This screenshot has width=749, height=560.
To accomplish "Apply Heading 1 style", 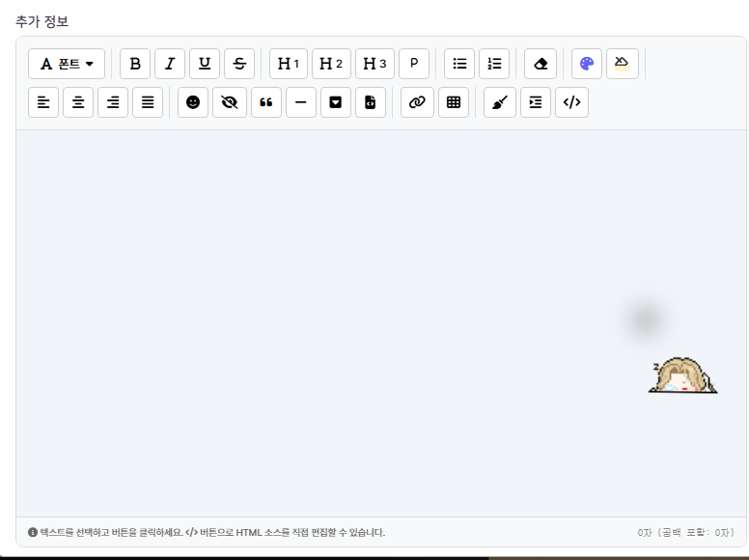I will click(289, 64).
